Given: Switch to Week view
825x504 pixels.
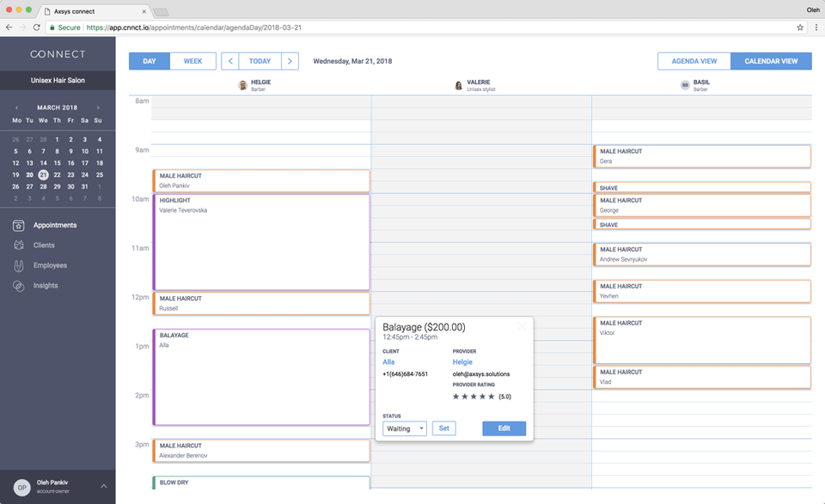Looking at the screenshot, I should (192, 61).
